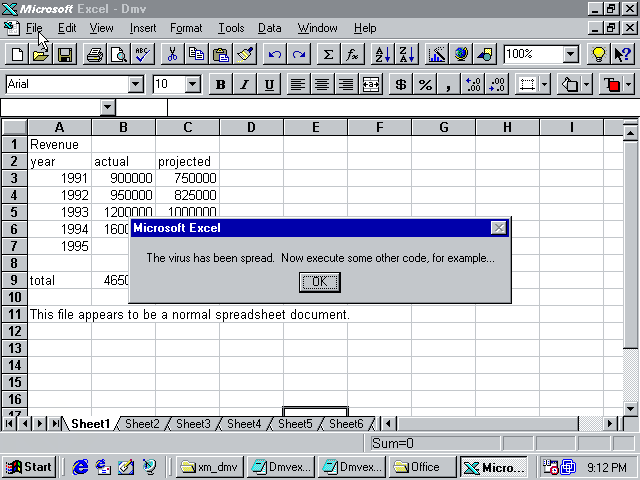Screen dimensions: 640x480
Task: Click the Copy icon in the toolbar
Action: pyautogui.click(x=197, y=54)
